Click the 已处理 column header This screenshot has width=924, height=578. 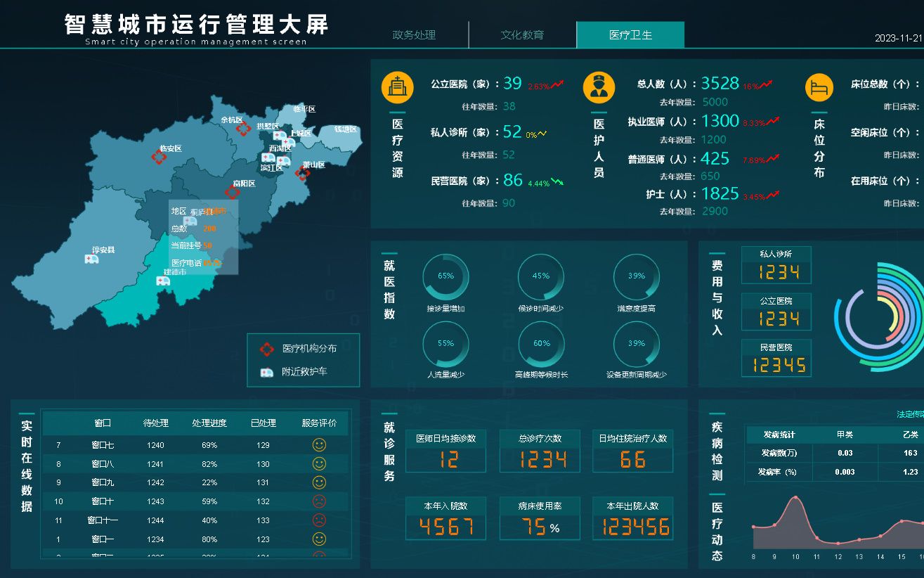click(263, 423)
